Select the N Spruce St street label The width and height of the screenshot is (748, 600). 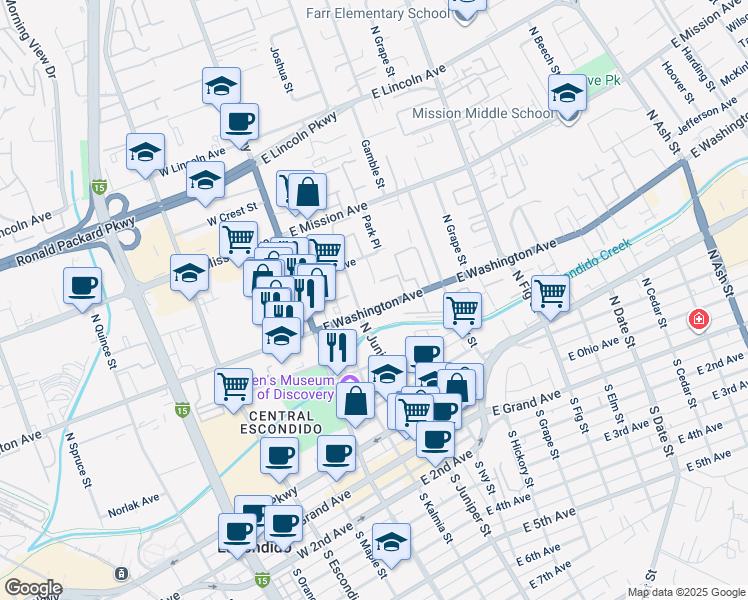click(x=78, y=460)
